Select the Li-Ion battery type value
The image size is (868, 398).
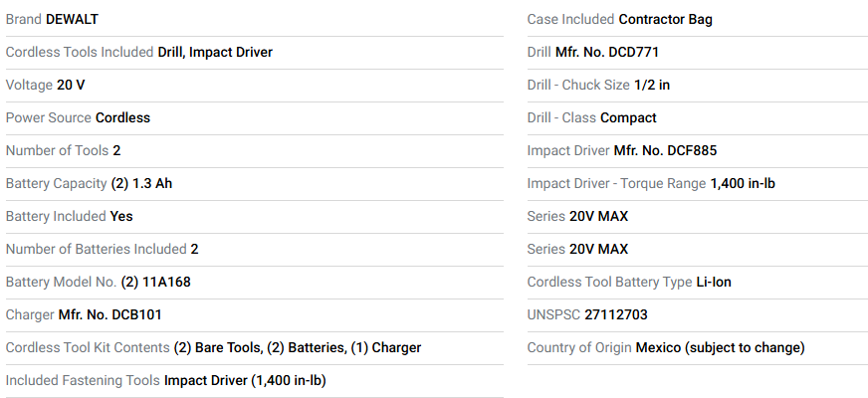(714, 282)
